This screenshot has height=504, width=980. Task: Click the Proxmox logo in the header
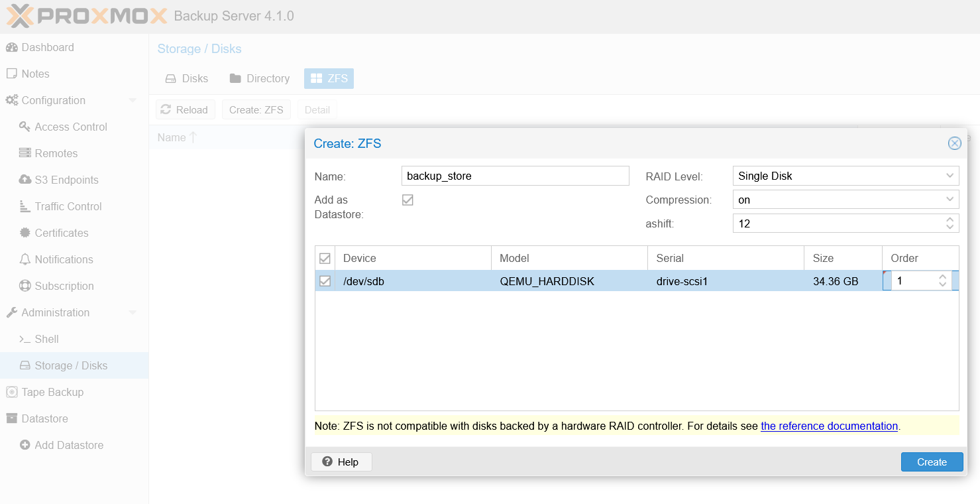(x=86, y=15)
